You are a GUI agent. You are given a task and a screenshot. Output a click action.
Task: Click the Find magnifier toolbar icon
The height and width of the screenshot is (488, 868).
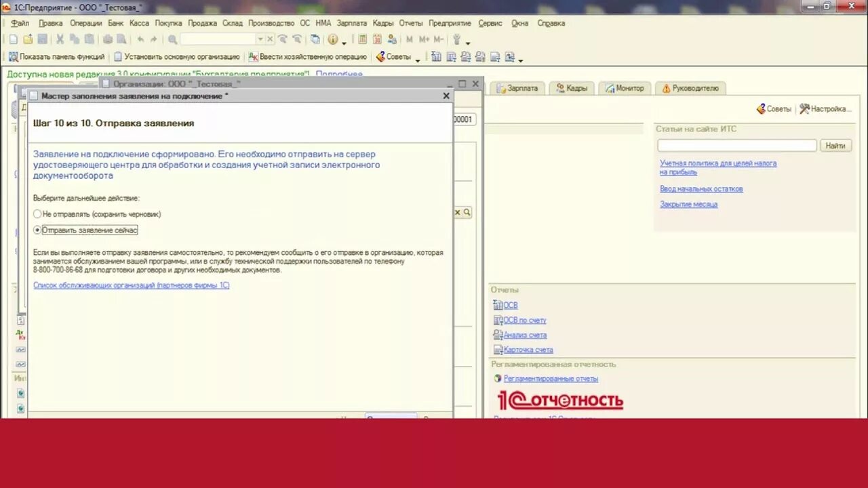(x=172, y=39)
